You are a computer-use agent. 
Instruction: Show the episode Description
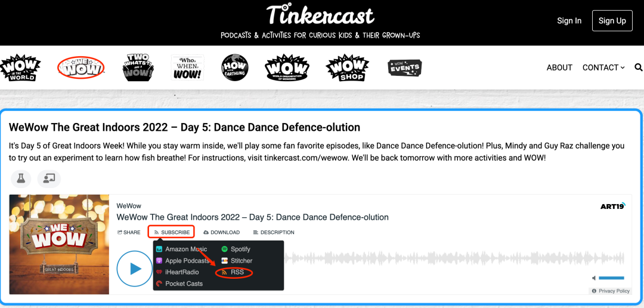pyautogui.click(x=274, y=232)
